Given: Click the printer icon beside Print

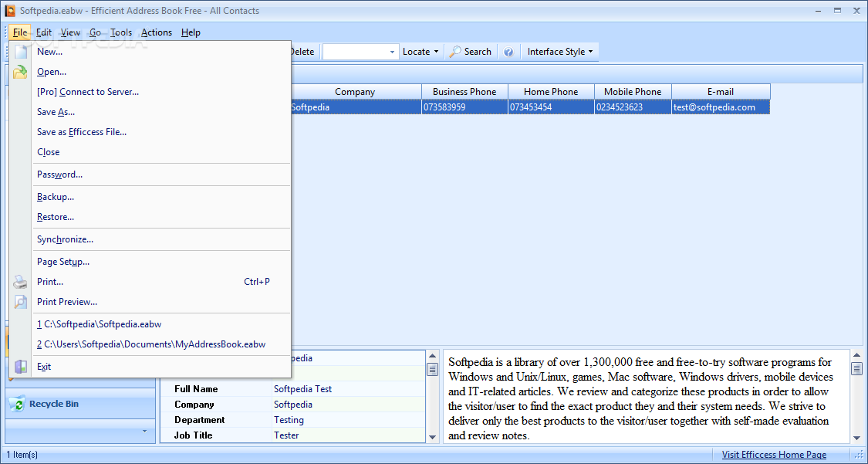Looking at the screenshot, I should click(x=21, y=282).
